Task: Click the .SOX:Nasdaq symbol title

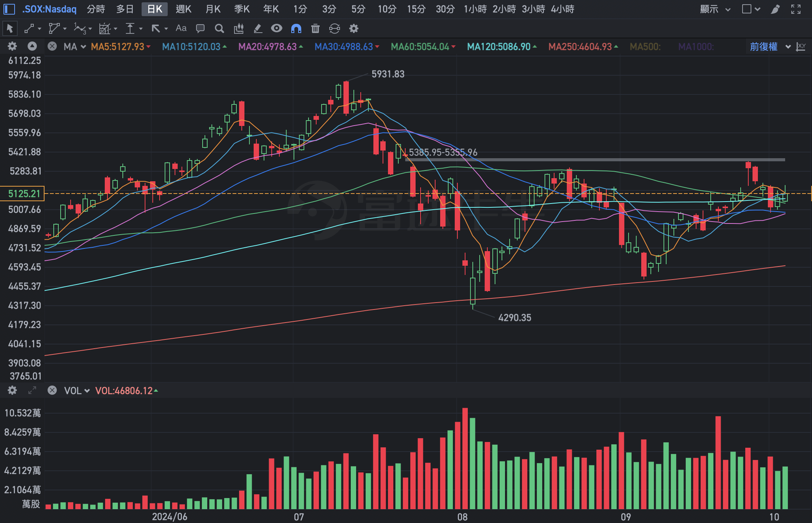Action: pyautogui.click(x=50, y=9)
